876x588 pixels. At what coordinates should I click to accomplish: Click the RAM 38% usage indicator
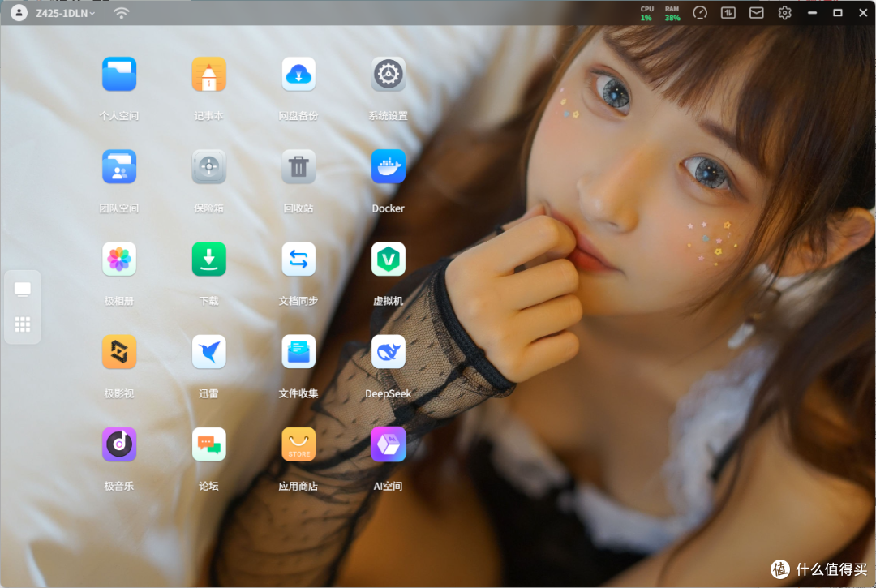[x=672, y=14]
